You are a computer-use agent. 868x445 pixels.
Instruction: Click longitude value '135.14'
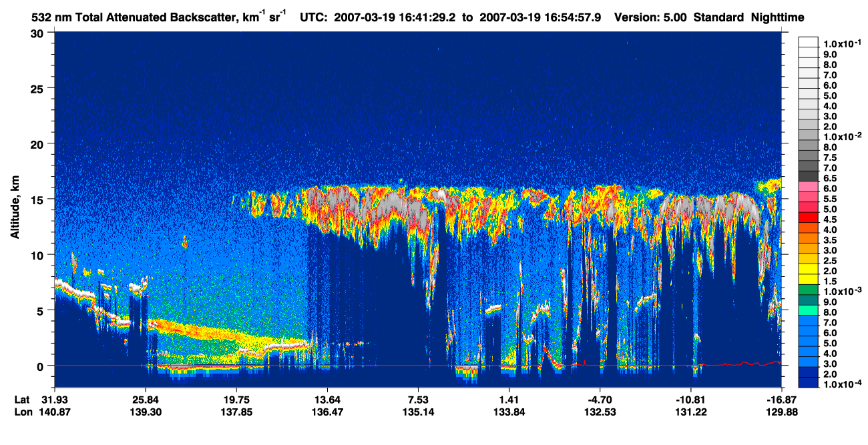click(418, 412)
